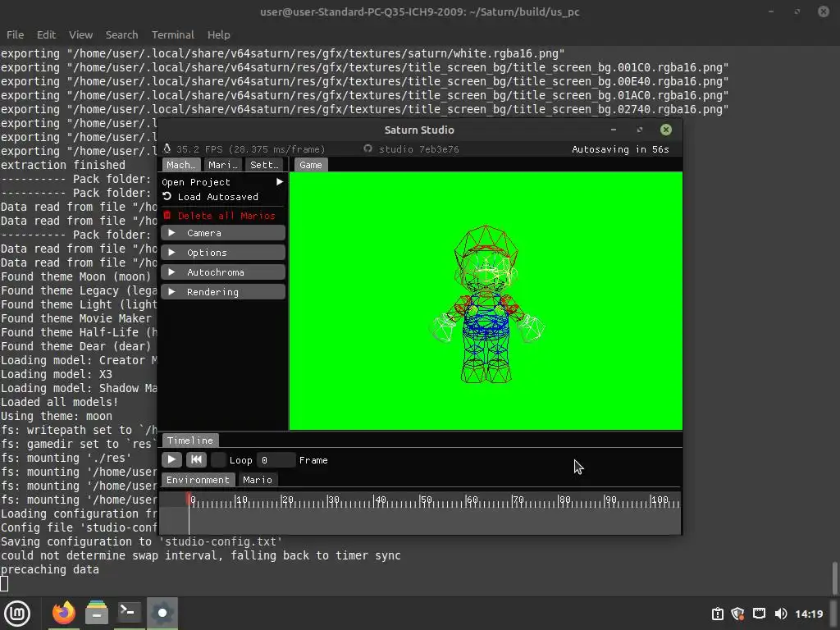Jump to the timeline start with skip-back
This screenshot has height=630, width=840.
tap(196, 459)
